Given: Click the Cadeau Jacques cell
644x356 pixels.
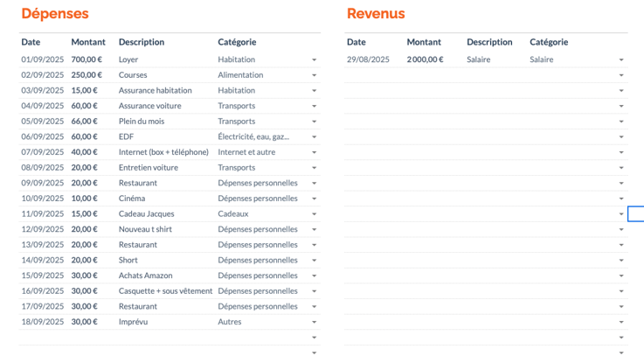Looking at the screenshot, I should [146, 213].
